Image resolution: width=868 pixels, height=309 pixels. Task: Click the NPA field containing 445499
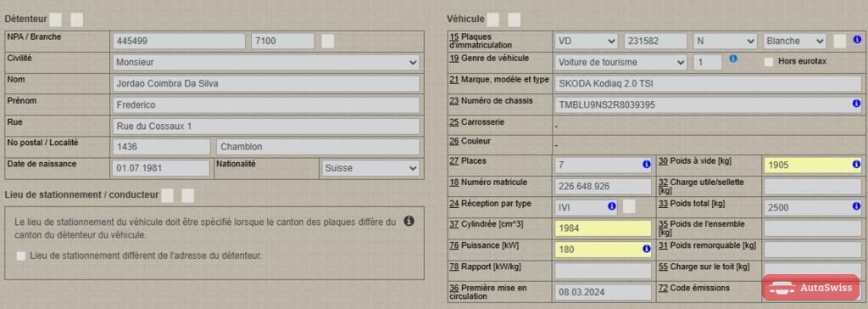[179, 41]
